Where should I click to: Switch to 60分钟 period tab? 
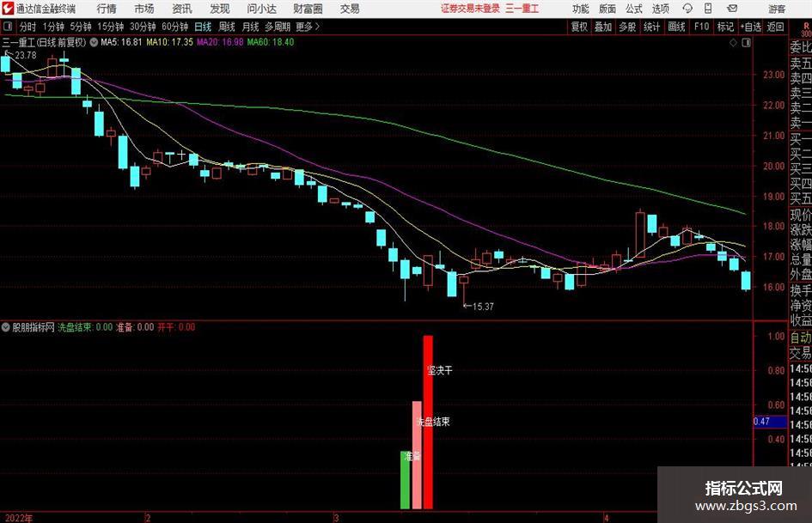click(x=175, y=27)
